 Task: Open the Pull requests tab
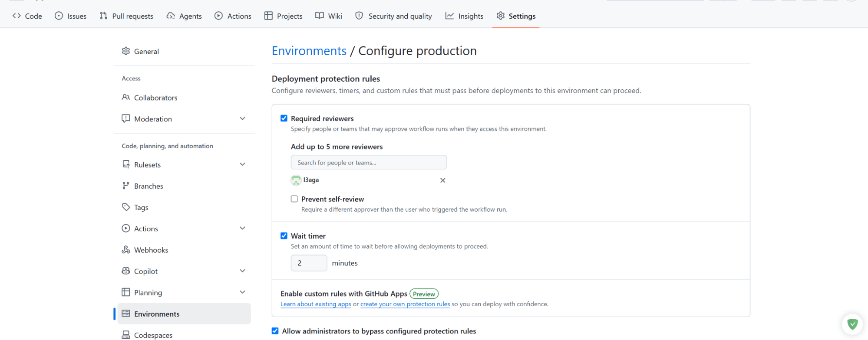[x=126, y=16]
